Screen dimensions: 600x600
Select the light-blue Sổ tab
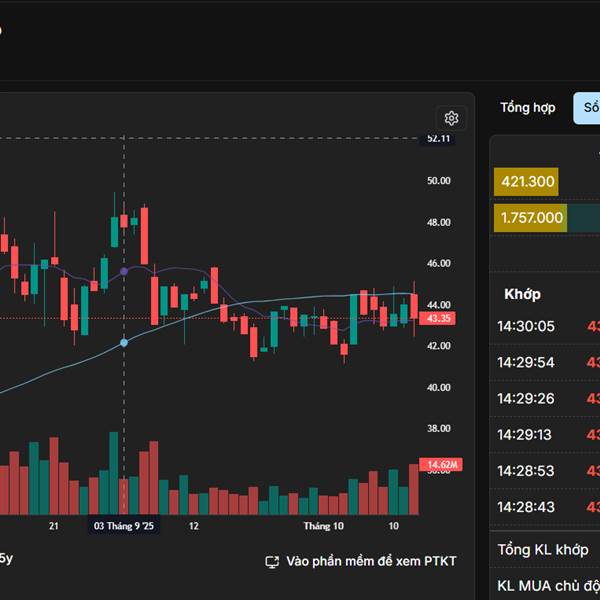pos(589,107)
